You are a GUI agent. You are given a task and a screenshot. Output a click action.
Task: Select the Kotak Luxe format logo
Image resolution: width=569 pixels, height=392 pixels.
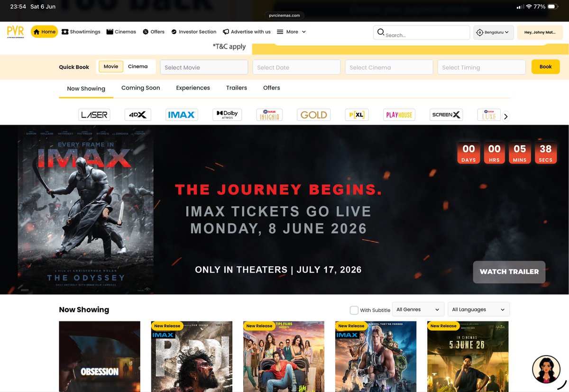coord(489,115)
